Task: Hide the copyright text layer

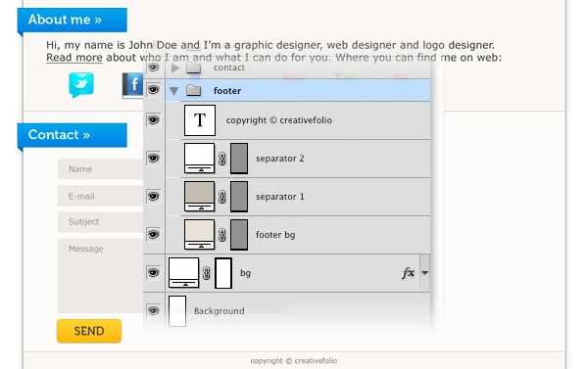Action: click(x=154, y=120)
